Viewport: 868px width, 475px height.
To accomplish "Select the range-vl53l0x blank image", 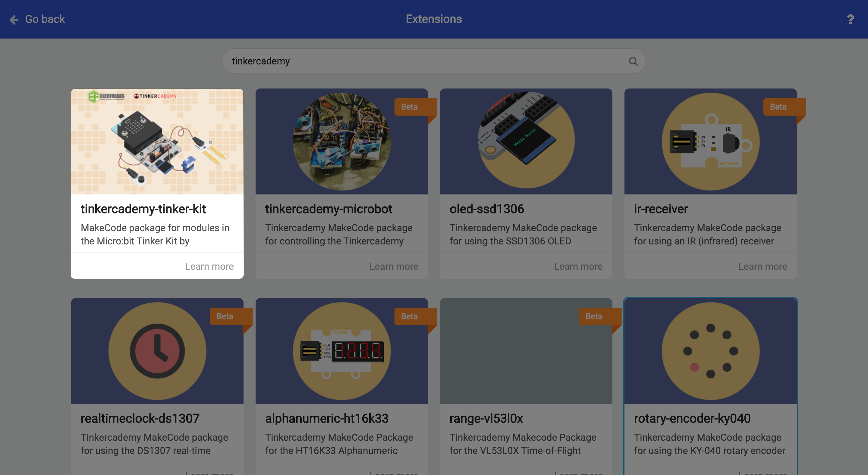I will click(x=526, y=351).
